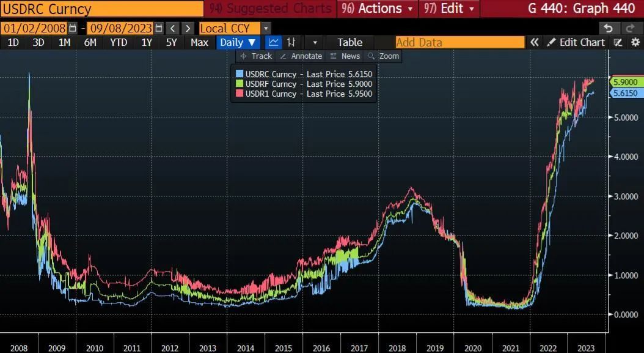644x353 pixels.
Task: Open the Actions menu
Action: [x=378, y=9]
